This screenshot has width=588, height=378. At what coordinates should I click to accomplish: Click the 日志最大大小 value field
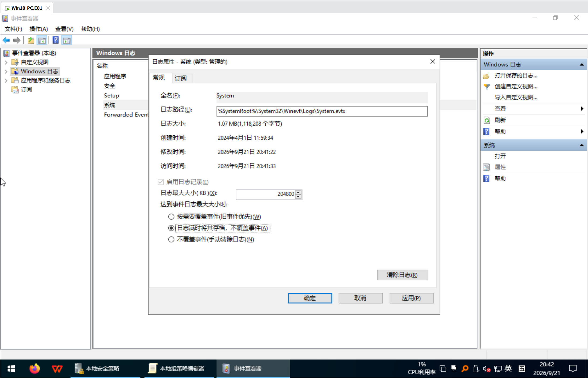(266, 194)
